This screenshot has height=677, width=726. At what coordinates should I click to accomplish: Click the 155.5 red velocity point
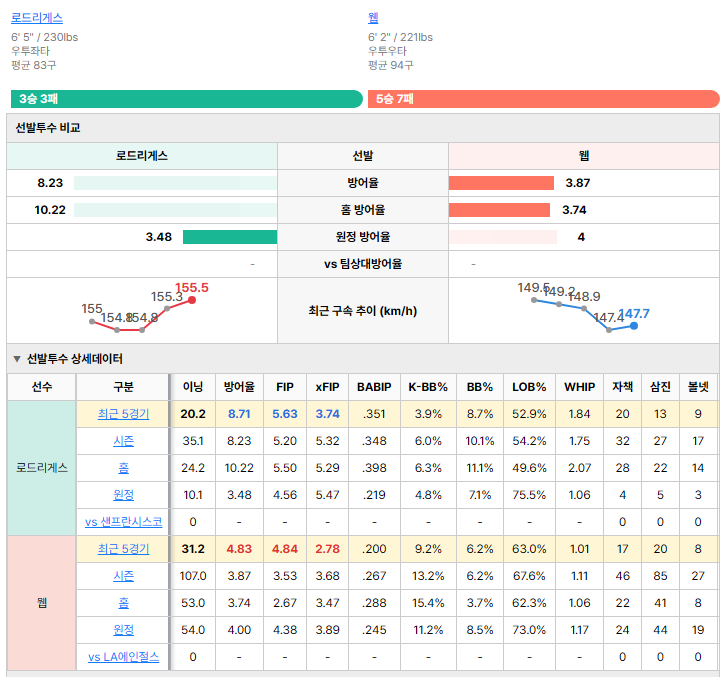click(x=192, y=300)
